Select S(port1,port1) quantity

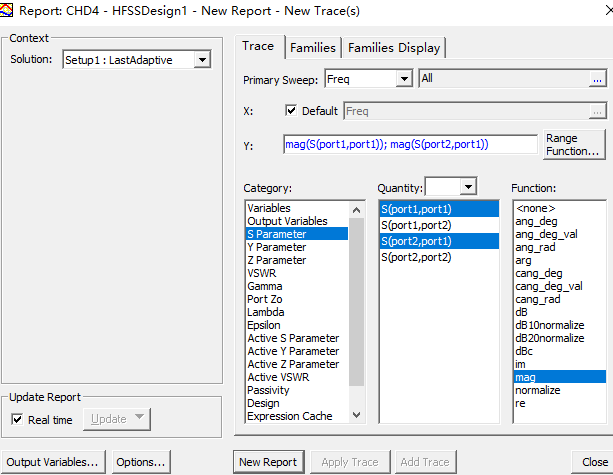[439, 209]
